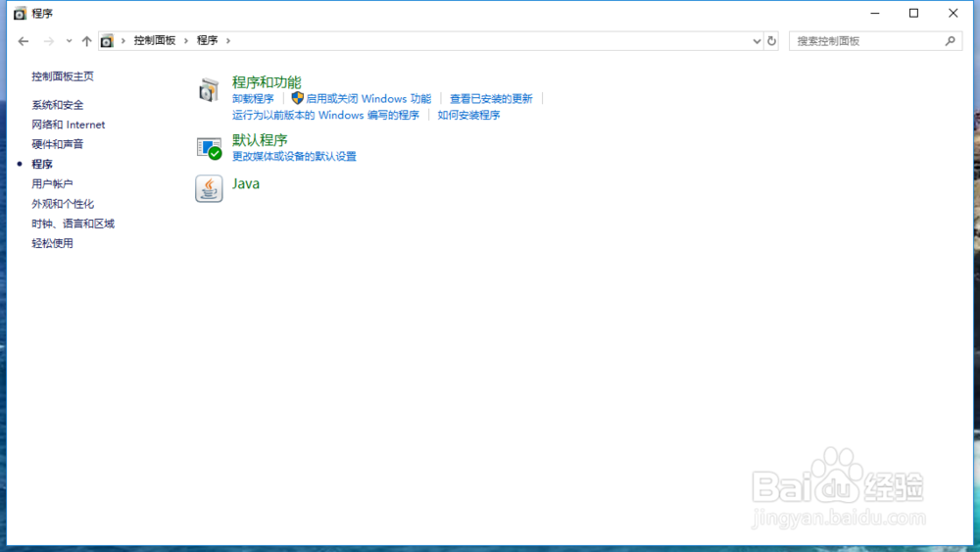Open 时钟、语言和区域 category
The height and width of the screenshot is (552, 980).
[x=73, y=224]
